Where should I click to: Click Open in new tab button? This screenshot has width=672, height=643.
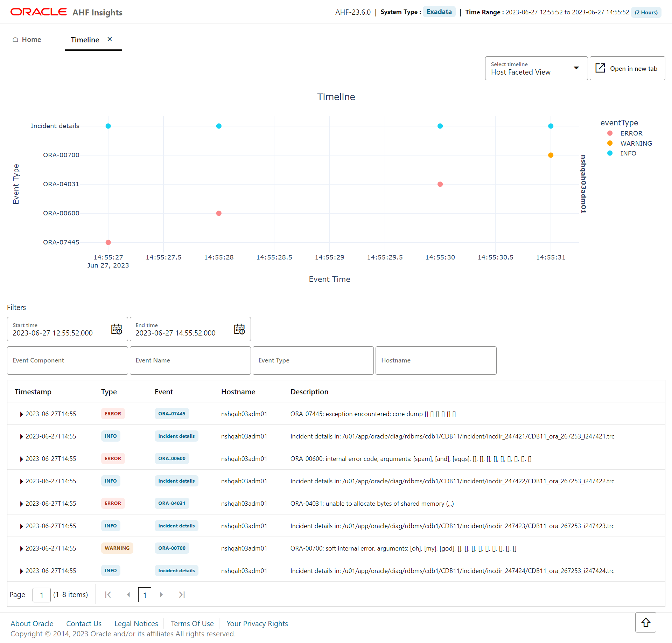[x=627, y=68]
